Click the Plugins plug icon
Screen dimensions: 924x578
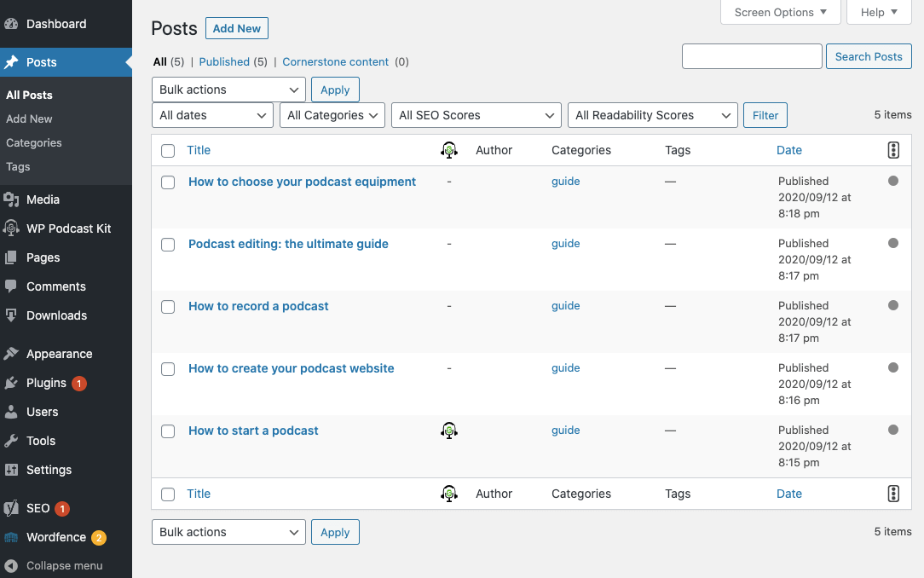11,383
